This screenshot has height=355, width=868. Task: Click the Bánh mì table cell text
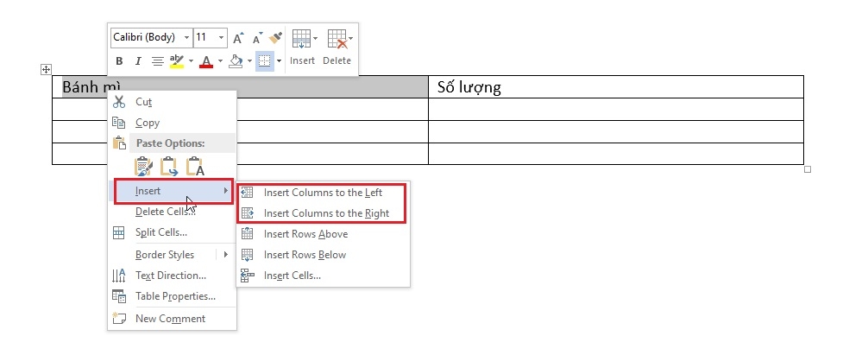[91, 87]
